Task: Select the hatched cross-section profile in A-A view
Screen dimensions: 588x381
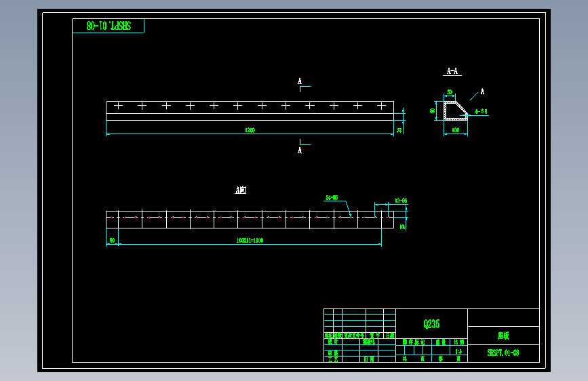Action: pos(456,111)
